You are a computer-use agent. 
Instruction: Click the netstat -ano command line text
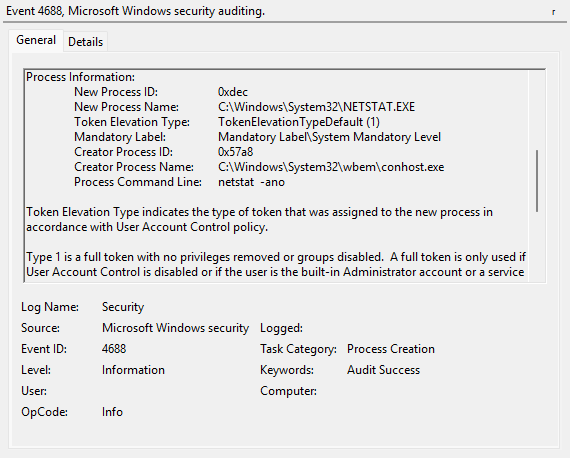point(251,182)
